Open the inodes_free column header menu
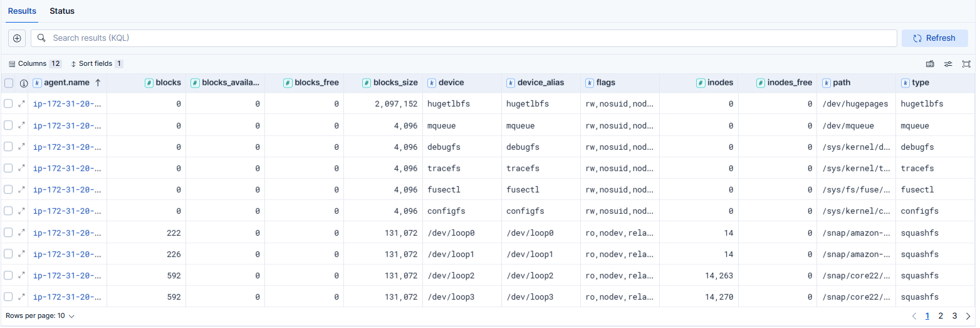 coord(778,83)
